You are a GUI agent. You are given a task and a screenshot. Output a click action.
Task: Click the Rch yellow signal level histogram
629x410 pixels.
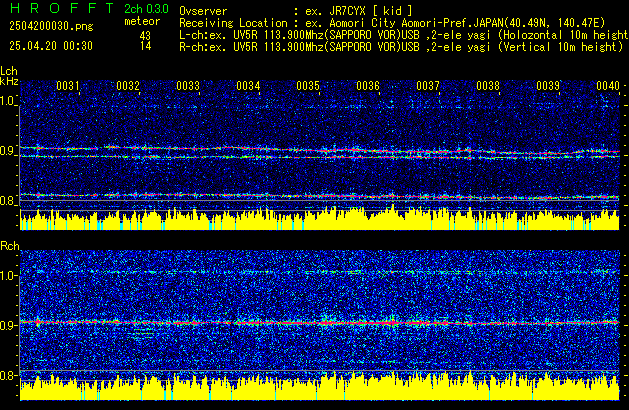[320, 387]
